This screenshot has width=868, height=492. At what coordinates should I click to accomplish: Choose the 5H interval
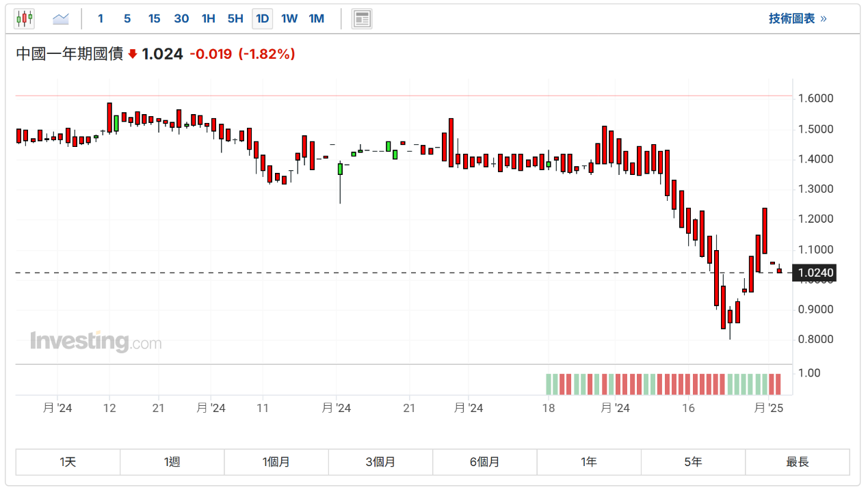[x=235, y=18]
